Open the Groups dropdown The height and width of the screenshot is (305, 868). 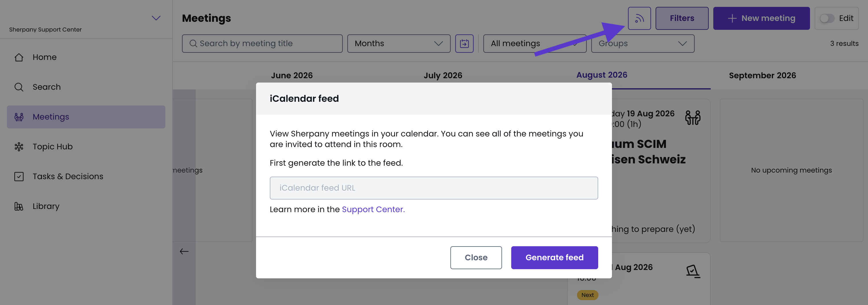click(643, 43)
